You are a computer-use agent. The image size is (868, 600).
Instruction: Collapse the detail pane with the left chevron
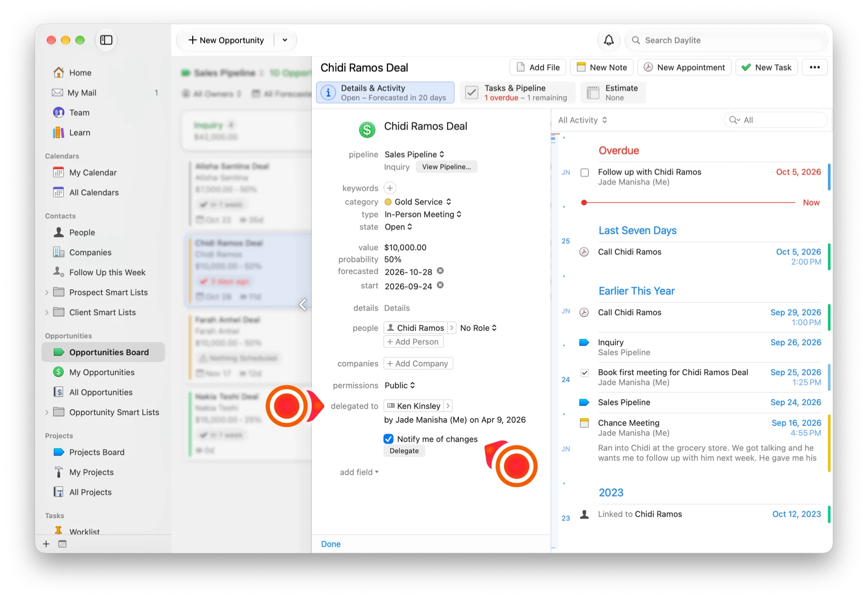[x=303, y=305]
